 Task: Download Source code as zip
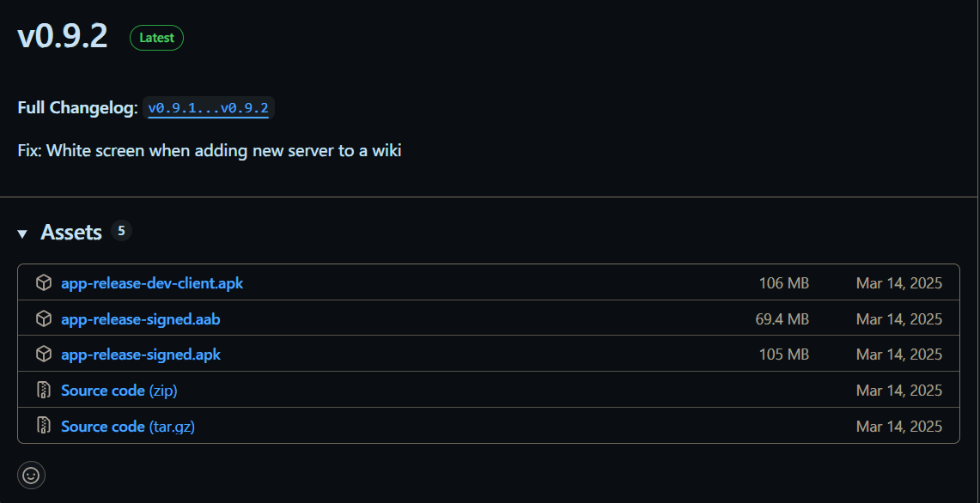(119, 391)
